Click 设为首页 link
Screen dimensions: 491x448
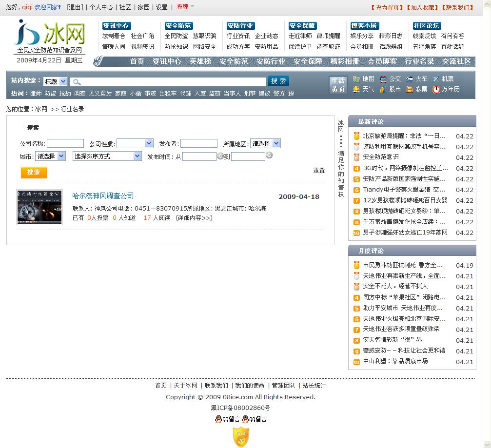tap(387, 7)
